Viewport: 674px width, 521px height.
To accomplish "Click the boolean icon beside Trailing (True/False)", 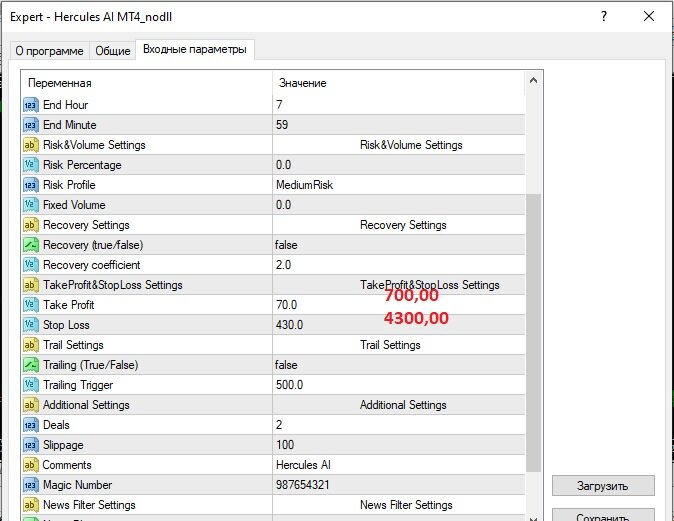I will point(31,365).
